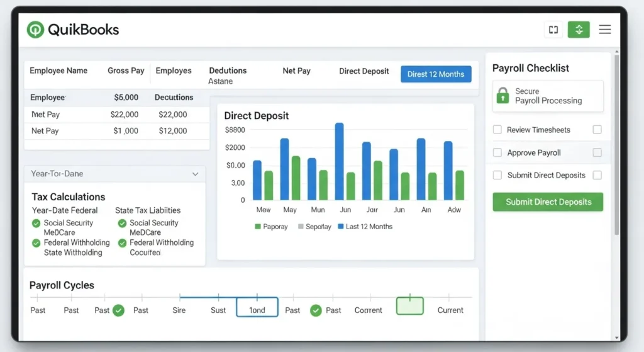This screenshot has height=352, width=644.
Task: Click the green Submit Direct Deposits button
Action: click(547, 202)
